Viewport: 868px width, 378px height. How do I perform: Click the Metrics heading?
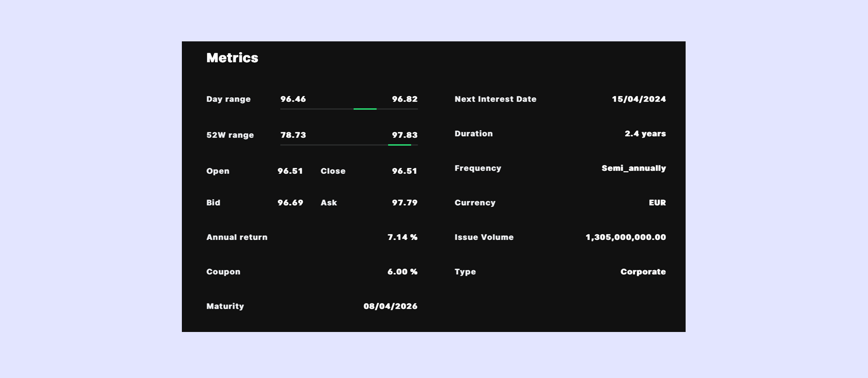232,58
